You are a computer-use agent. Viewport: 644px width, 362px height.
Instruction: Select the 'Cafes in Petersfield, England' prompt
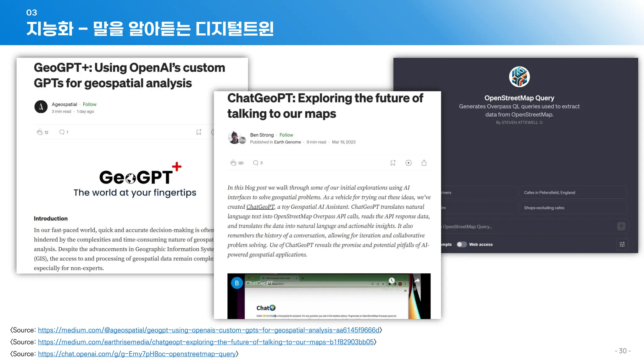point(573,193)
